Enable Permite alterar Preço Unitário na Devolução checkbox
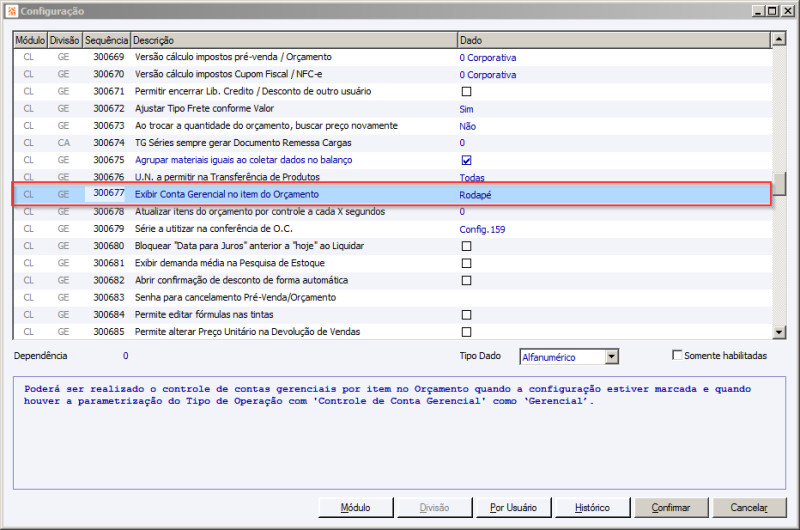Viewport: 800px width, 530px height. (x=466, y=332)
